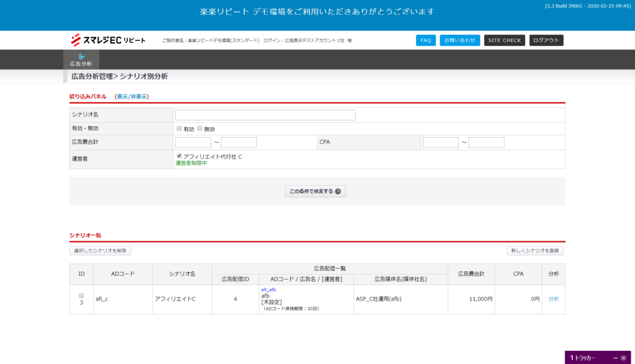This screenshot has width=635, height=364.
Task: Check the 有効 checkbox
Action: coord(179,128)
